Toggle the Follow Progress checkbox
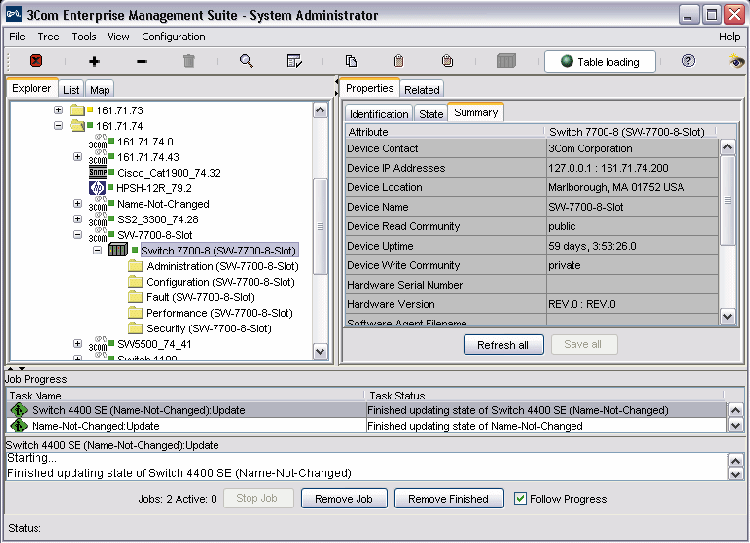 pyautogui.click(x=520, y=499)
